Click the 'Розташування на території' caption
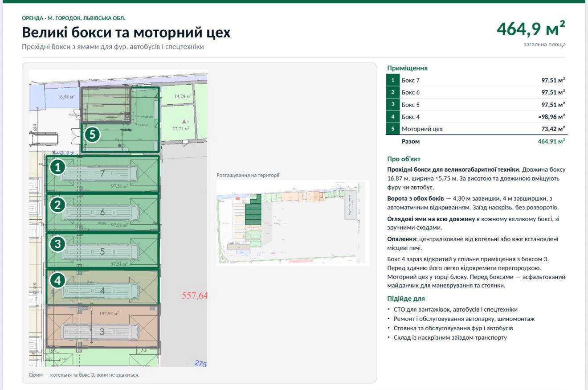 point(248,175)
